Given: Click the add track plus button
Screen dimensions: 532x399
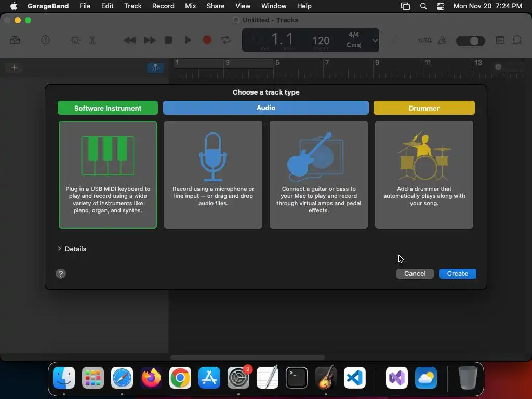Looking at the screenshot, I should click(14, 68).
